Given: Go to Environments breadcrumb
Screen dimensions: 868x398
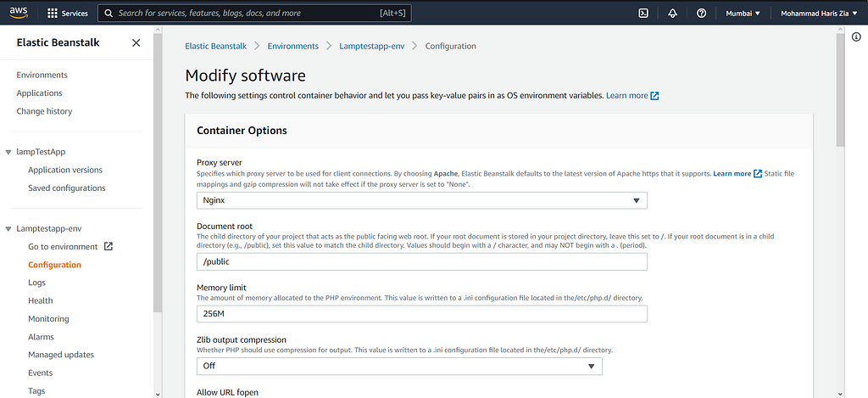Looking at the screenshot, I should click(x=292, y=46).
